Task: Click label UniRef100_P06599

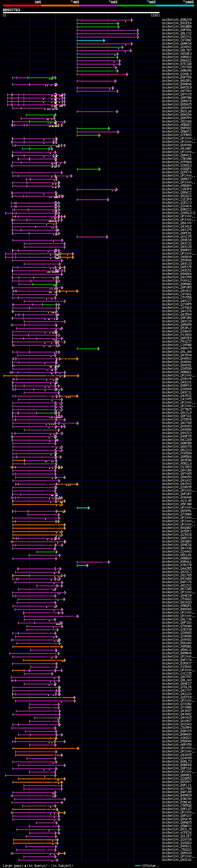Action: click(177, 453)
